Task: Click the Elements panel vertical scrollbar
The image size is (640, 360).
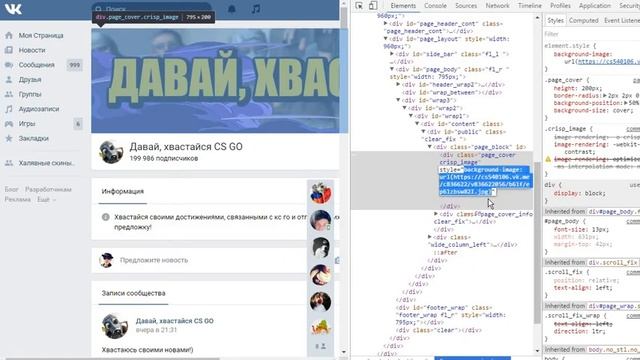Action: [x=537, y=242]
